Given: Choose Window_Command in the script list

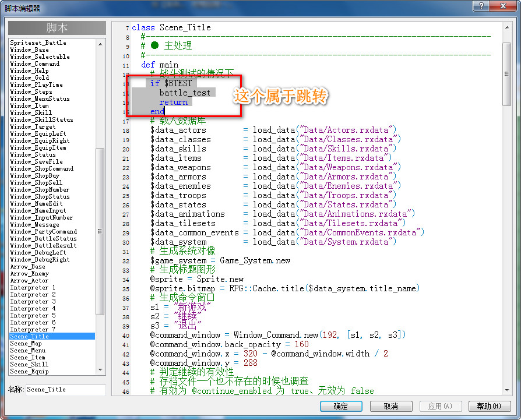Looking at the screenshot, I should tap(35, 63).
